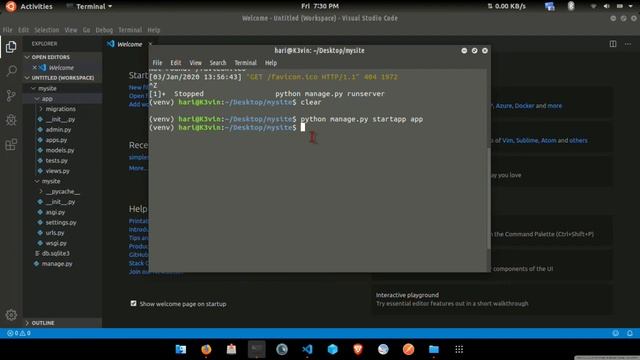Viewport: 640px width, 360px height.
Task: Open Show Applications grid in dock
Action: coord(459,349)
